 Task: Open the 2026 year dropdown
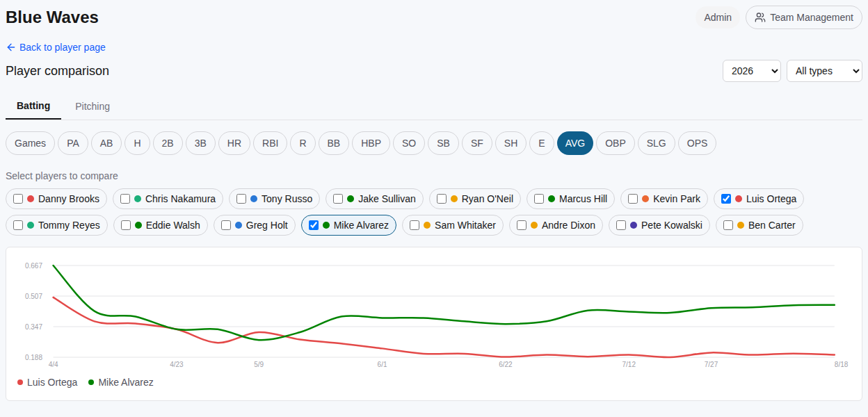pos(752,71)
